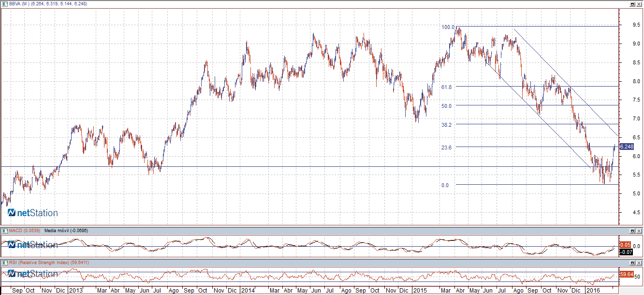
Task: Close the RSI indicator panel
Action: tap(639, 262)
